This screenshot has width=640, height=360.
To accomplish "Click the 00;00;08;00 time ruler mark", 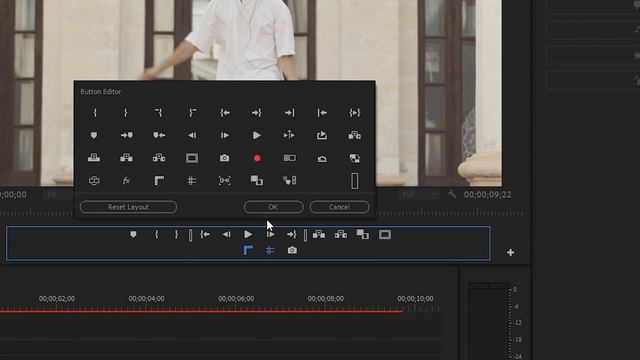I will (326, 299).
